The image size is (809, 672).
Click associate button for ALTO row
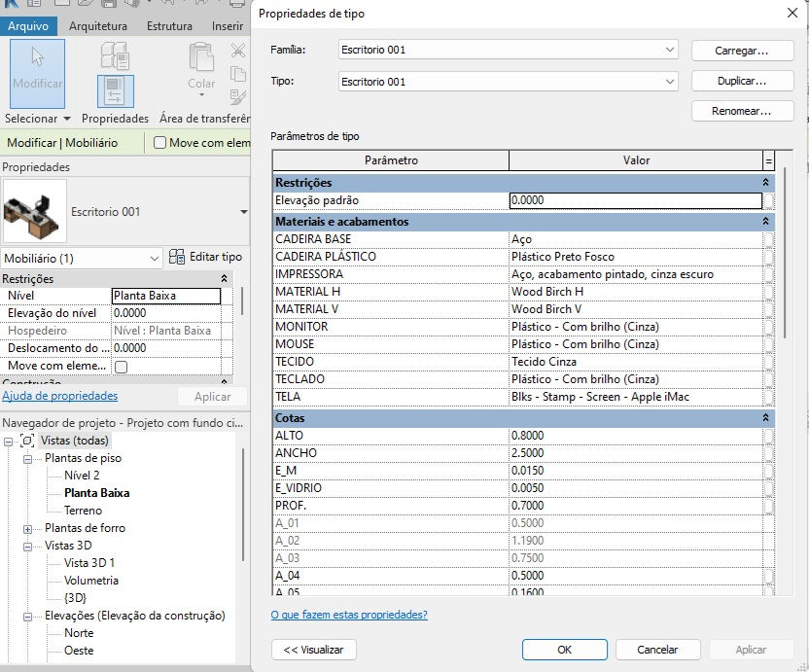(769, 436)
